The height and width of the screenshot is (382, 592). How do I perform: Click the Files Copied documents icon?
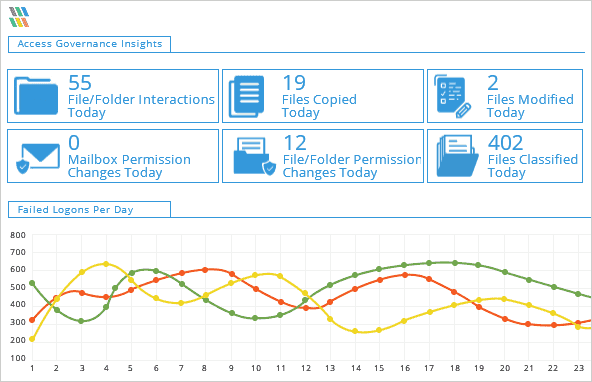(247, 96)
